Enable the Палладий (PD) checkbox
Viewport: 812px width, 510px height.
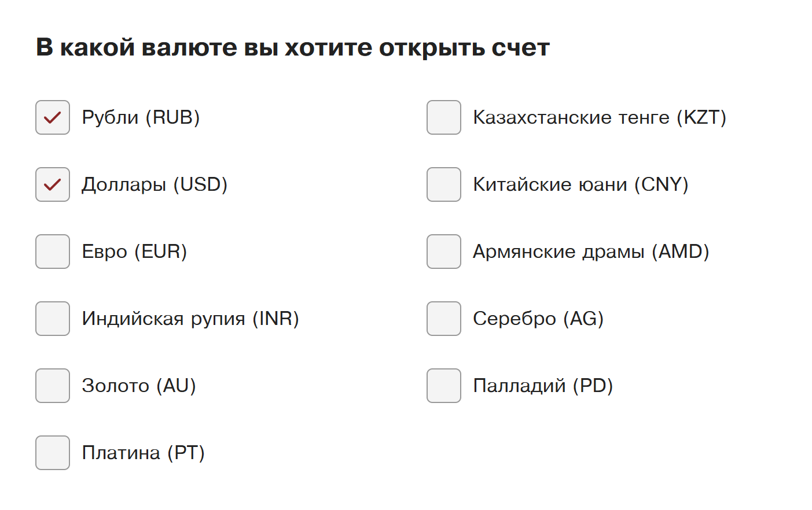[x=444, y=386]
